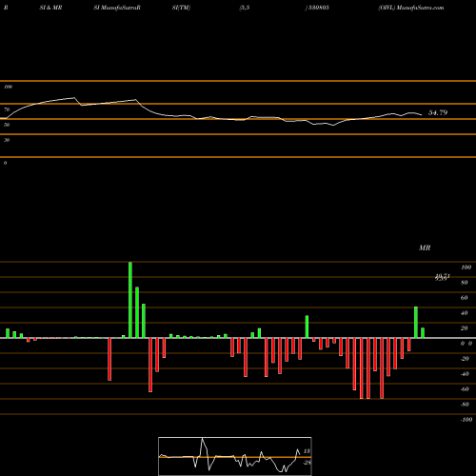
Task: Click the 70 level label on RSI axis
Action: [7, 109]
